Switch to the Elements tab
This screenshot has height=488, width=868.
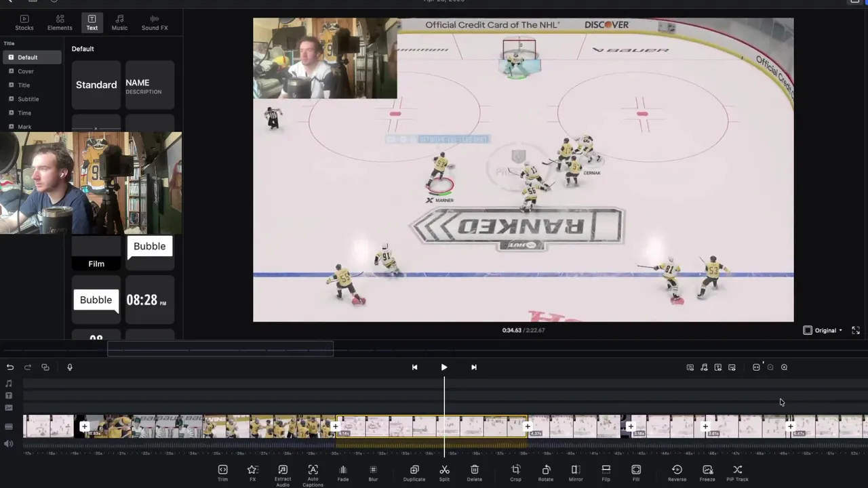pos(60,22)
